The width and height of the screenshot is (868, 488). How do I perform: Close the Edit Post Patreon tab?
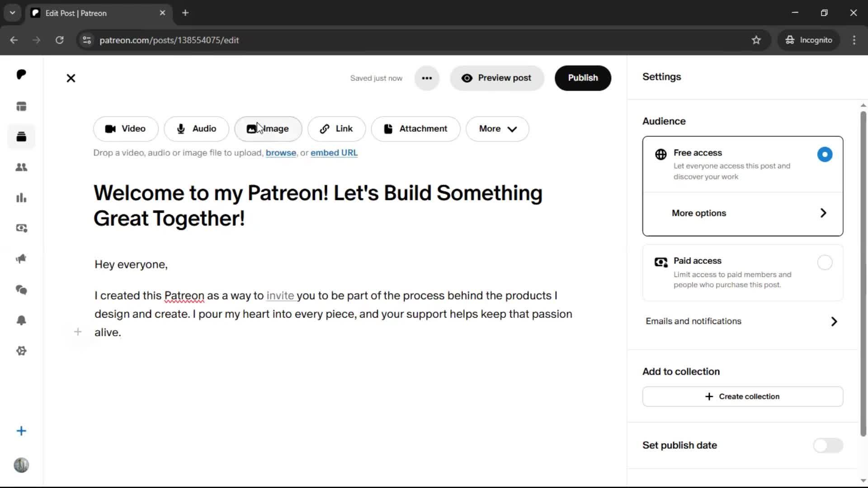point(162,13)
